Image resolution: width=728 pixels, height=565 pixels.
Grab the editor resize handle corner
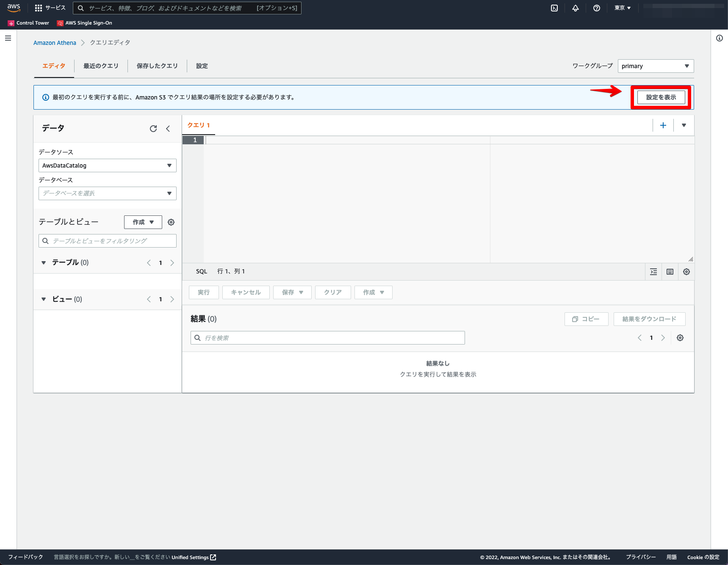(x=691, y=259)
